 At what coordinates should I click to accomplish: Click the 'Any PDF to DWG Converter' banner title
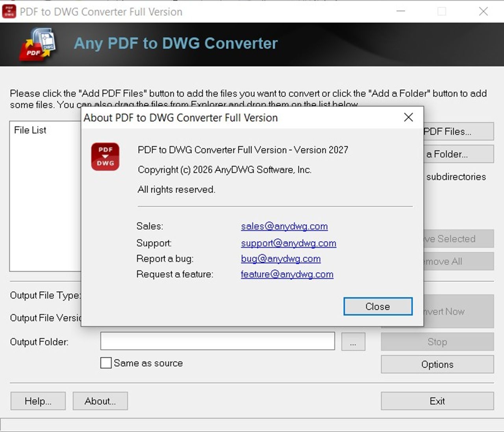pyautogui.click(x=176, y=43)
